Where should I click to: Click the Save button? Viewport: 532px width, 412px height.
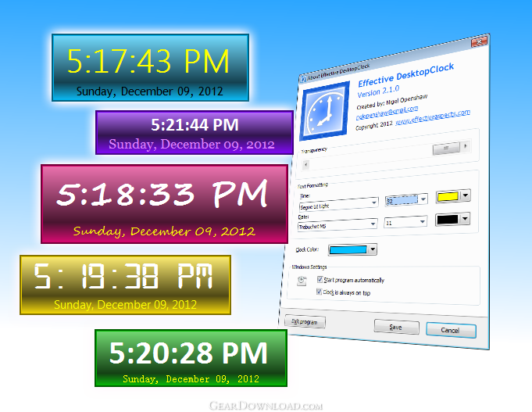click(396, 327)
